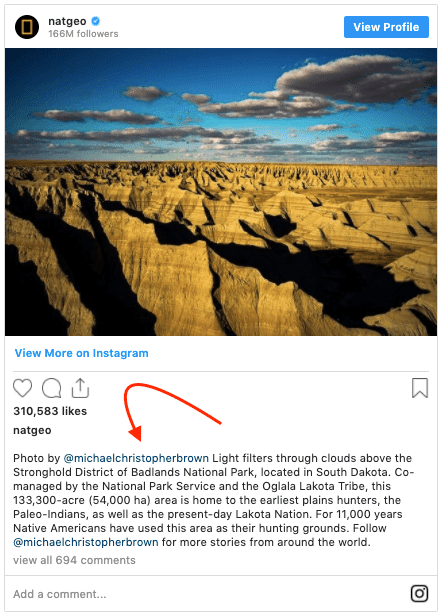The height and width of the screenshot is (615, 441).
Task: Open @michaelchristopherbrown mention after 'Photo by'
Action: pos(136,458)
